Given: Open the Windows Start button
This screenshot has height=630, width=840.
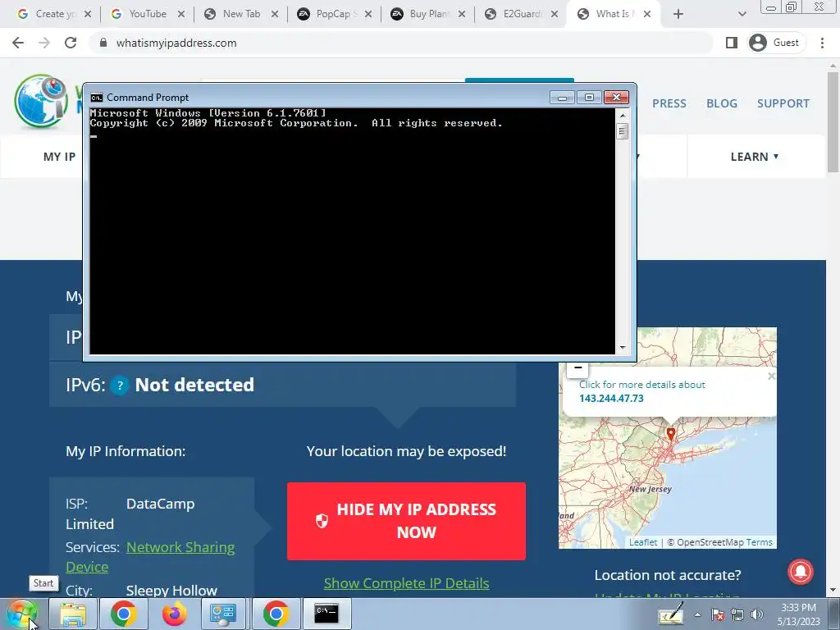Looking at the screenshot, I should [x=22, y=614].
